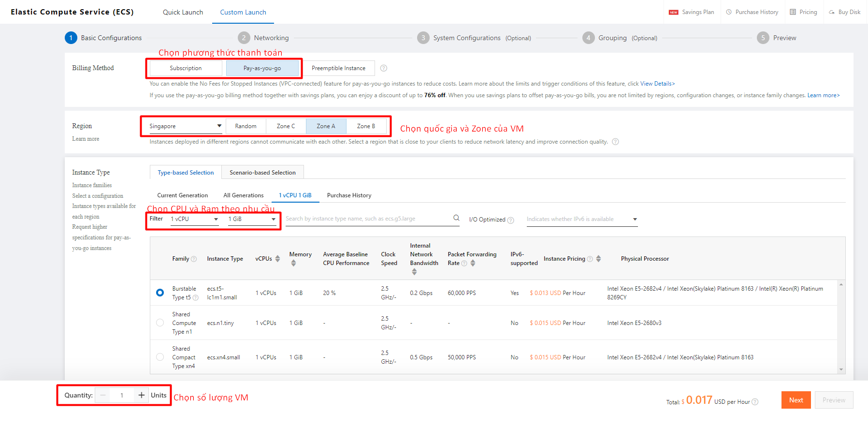This screenshot has width=868, height=428.
Task: Show Current Generation instances
Action: 182,195
